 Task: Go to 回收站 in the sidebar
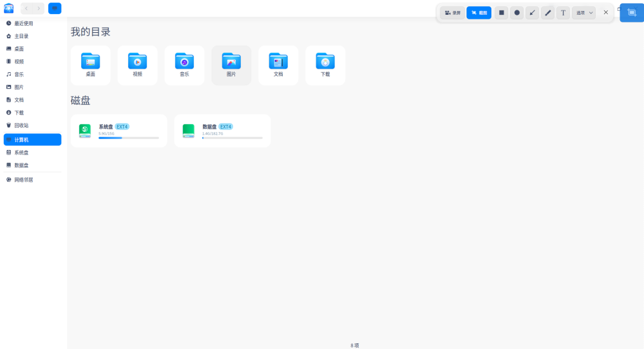click(x=21, y=125)
